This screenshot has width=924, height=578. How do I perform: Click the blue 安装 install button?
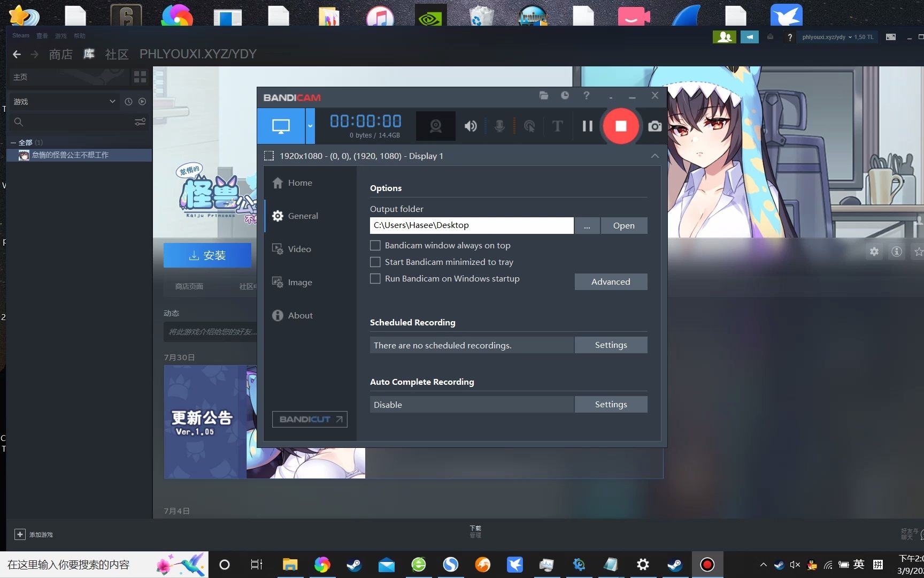coord(207,255)
